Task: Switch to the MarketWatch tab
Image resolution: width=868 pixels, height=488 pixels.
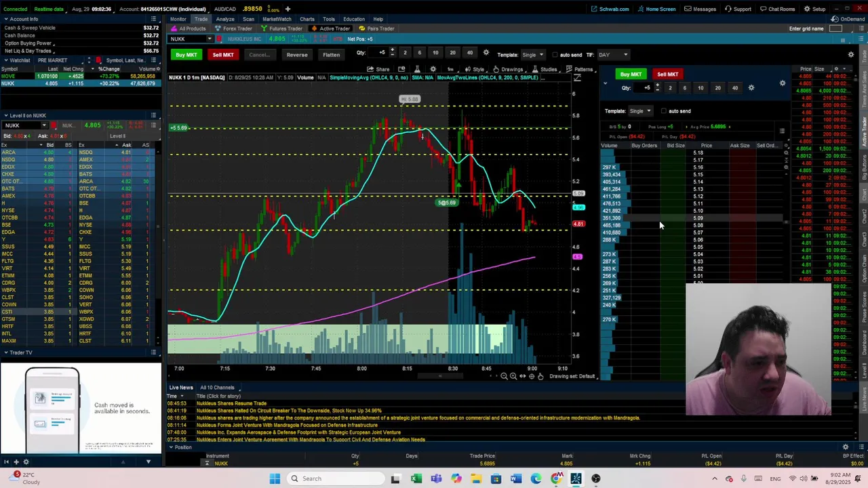Action: tap(277, 19)
